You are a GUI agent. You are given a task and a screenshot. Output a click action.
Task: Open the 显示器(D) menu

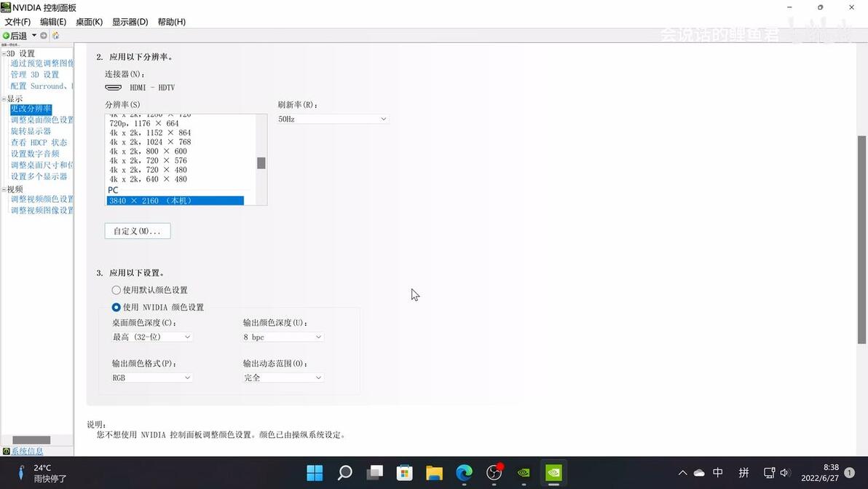[x=130, y=22]
